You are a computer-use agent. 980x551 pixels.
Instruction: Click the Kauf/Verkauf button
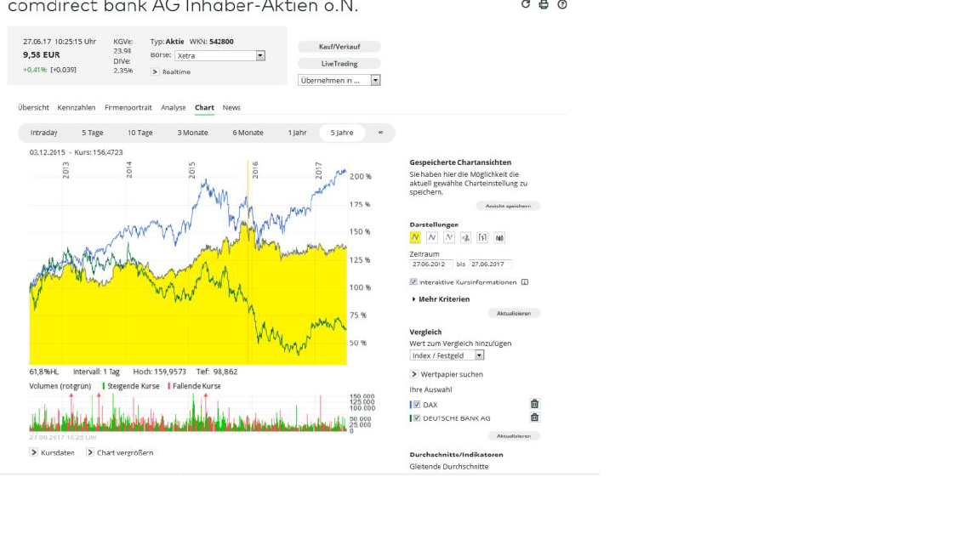pyautogui.click(x=339, y=47)
